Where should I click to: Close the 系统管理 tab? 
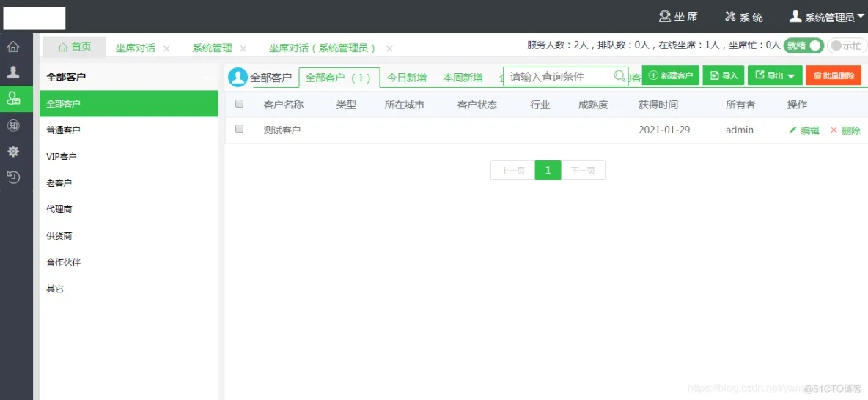243,48
